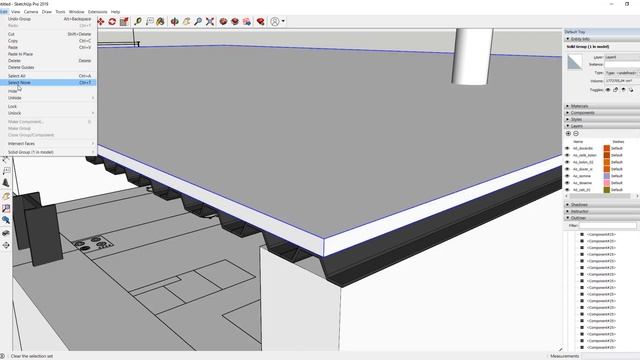The width and height of the screenshot is (640, 360).
Task: Select the Orbit tool
Action: coord(174,22)
